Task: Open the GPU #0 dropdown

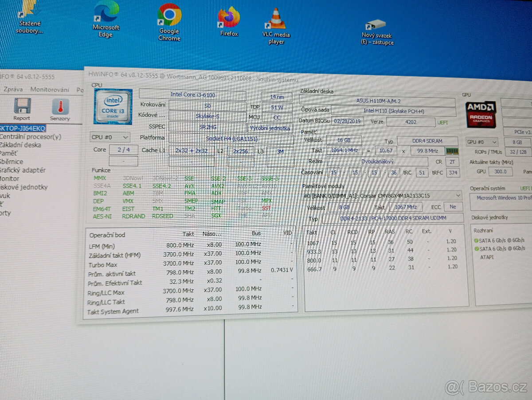Action: tap(481, 142)
